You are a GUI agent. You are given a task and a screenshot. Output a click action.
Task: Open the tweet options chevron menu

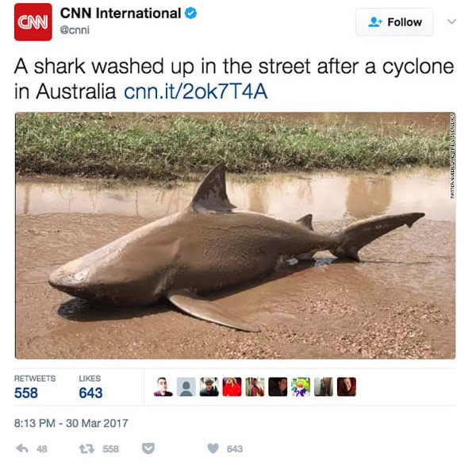[451, 21]
